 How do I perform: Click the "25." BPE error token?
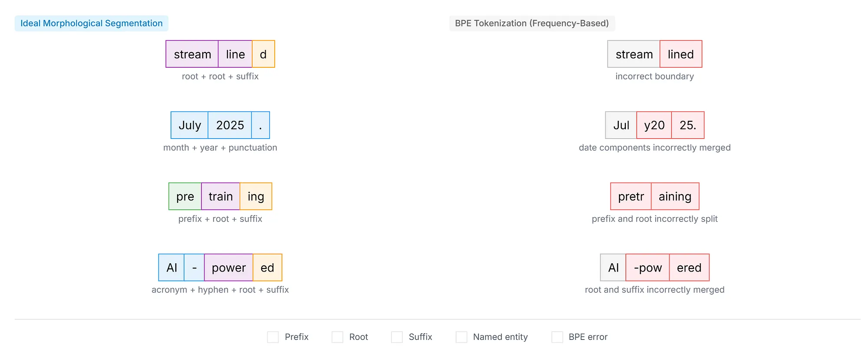(x=687, y=126)
